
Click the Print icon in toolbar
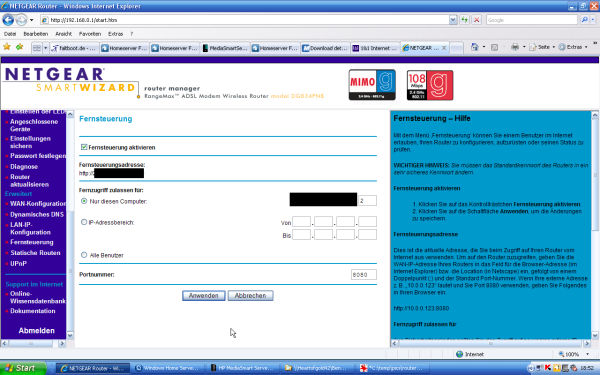[x=515, y=47]
